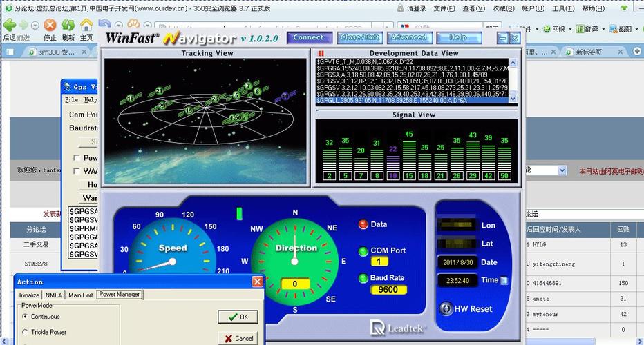Click the tab list icon left of tabs
Screen dimensions: 644x345
pyautogui.click(x=10, y=52)
